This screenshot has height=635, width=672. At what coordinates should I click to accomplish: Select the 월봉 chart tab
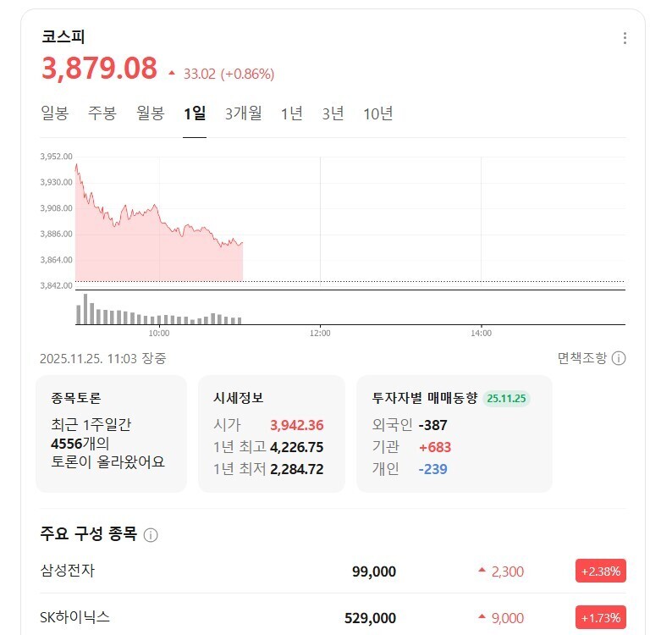(151, 113)
